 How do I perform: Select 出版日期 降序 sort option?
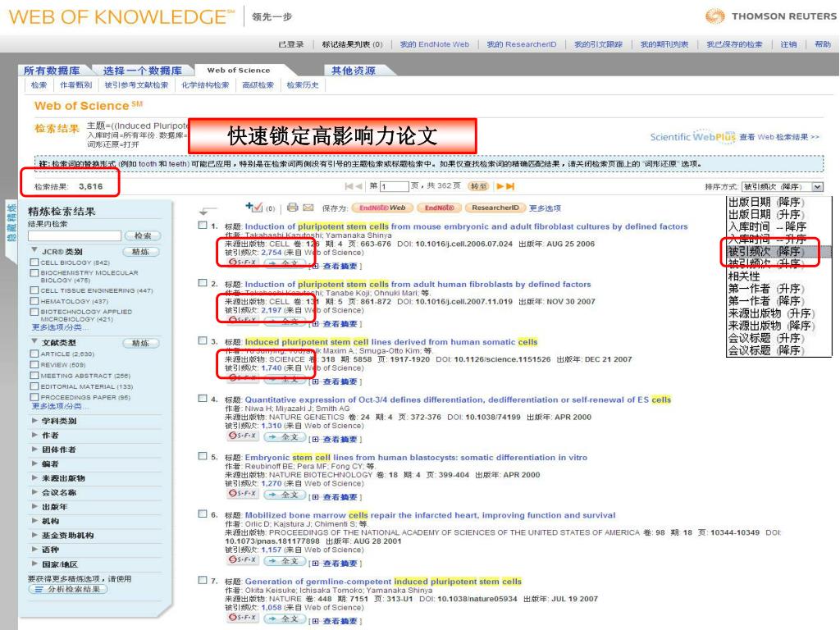coord(767,202)
